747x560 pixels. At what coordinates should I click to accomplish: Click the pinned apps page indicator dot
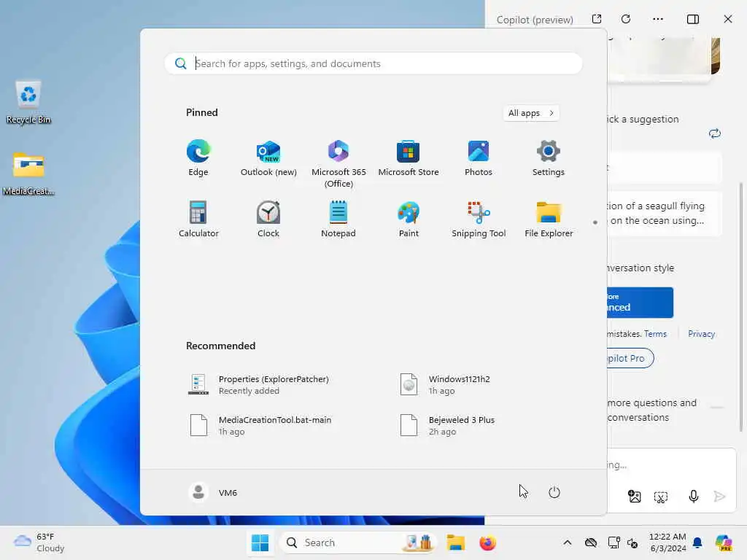pyautogui.click(x=595, y=222)
